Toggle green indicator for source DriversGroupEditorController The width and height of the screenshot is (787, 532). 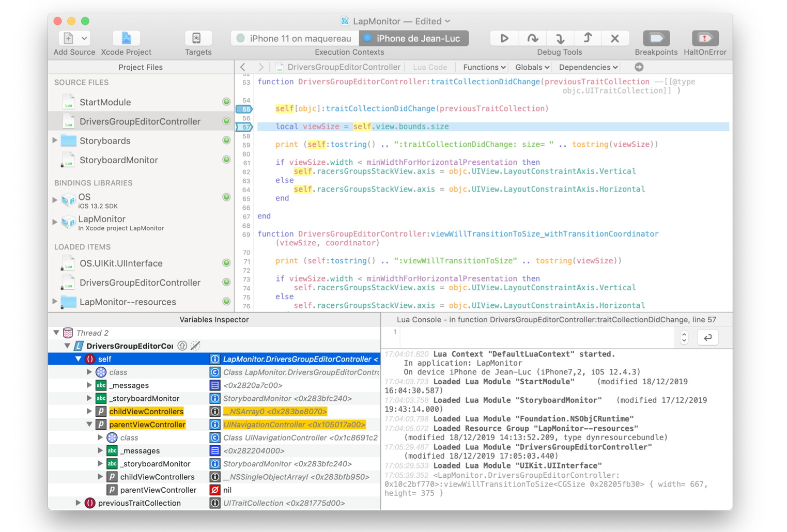[226, 121]
